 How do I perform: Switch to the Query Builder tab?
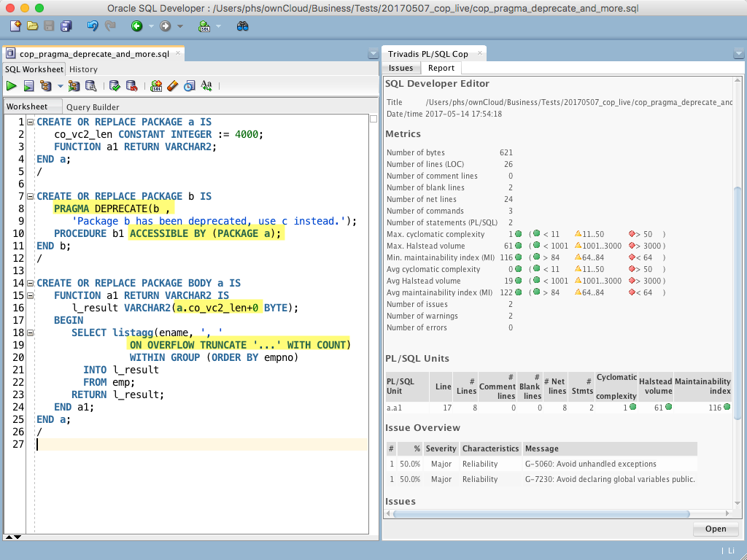click(x=93, y=107)
